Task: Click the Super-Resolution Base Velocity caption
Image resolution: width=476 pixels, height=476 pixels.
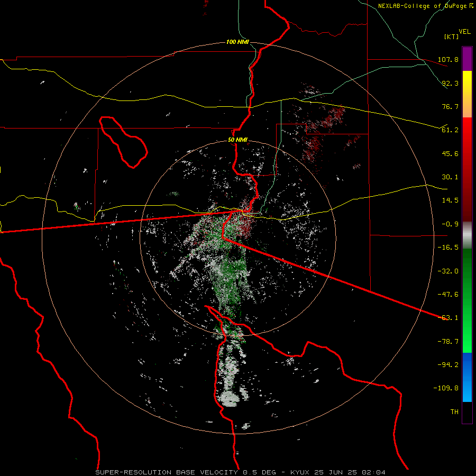Action: click(x=241, y=472)
